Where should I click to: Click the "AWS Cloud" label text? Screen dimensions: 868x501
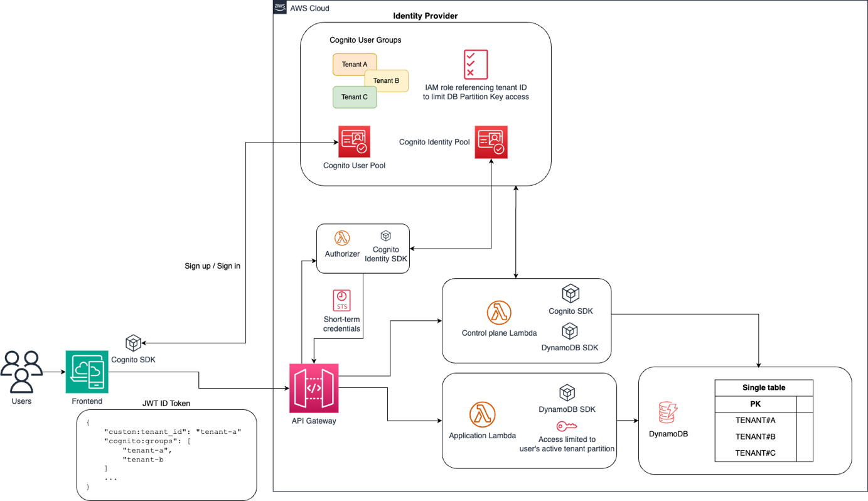[309, 8]
